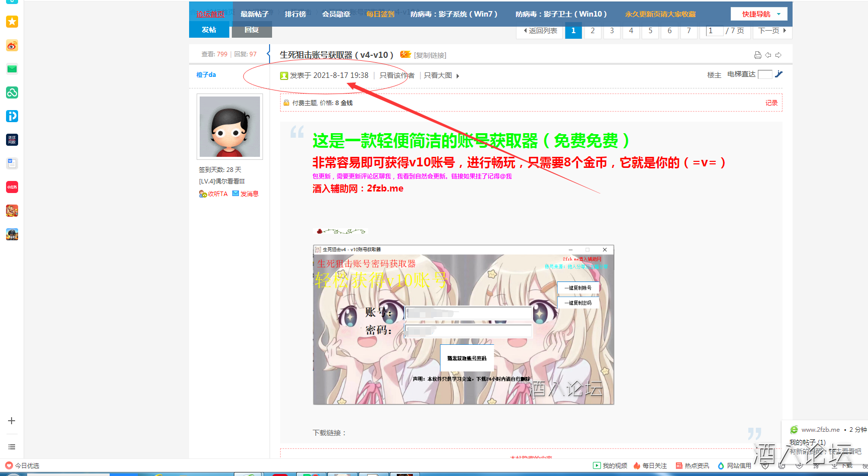This screenshot has height=476, width=868.
Task: Click the 发帖 button
Action: coord(209,30)
